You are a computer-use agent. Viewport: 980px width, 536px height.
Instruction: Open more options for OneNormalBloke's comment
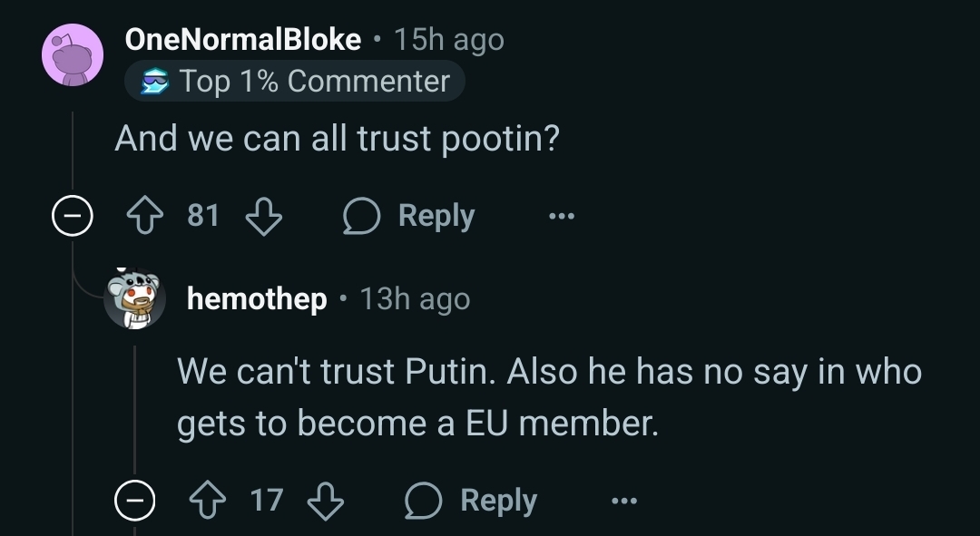[562, 216]
